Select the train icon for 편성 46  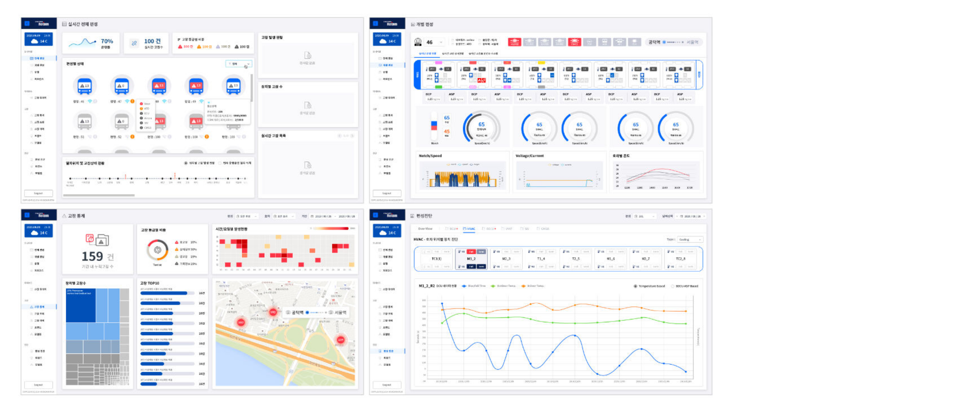point(85,86)
